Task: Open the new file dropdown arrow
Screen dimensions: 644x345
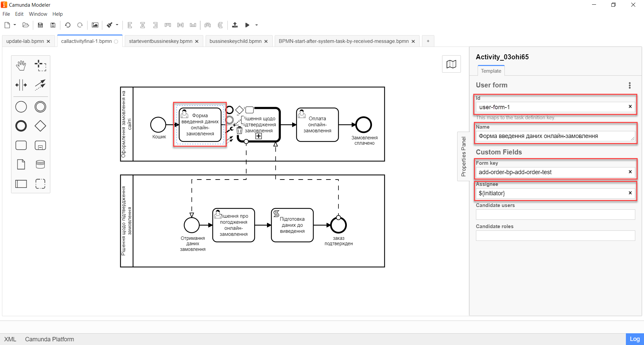Action: (x=15, y=25)
